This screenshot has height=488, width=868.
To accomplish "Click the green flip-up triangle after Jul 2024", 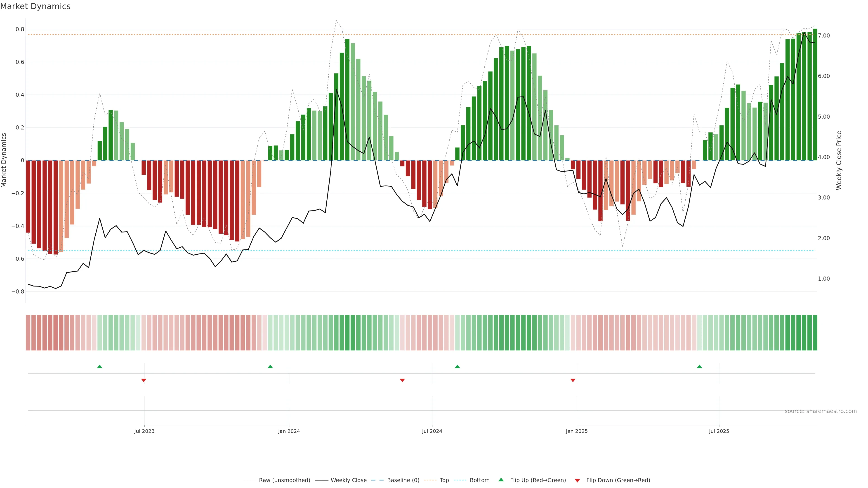I will coord(457,366).
